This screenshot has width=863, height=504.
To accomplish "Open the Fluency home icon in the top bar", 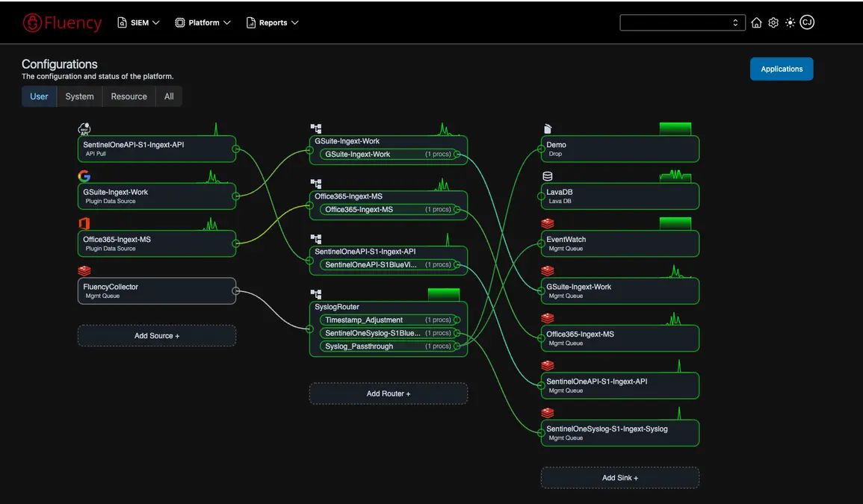I will (756, 22).
